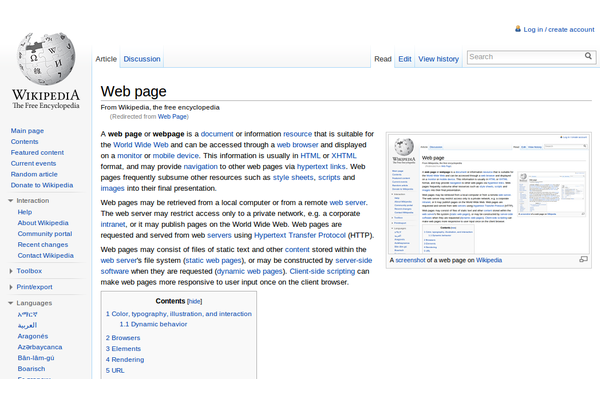Image resolution: width=600 pixels, height=400 pixels.
Task: Open the sidebar Contents link
Action: tap(24, 142)
